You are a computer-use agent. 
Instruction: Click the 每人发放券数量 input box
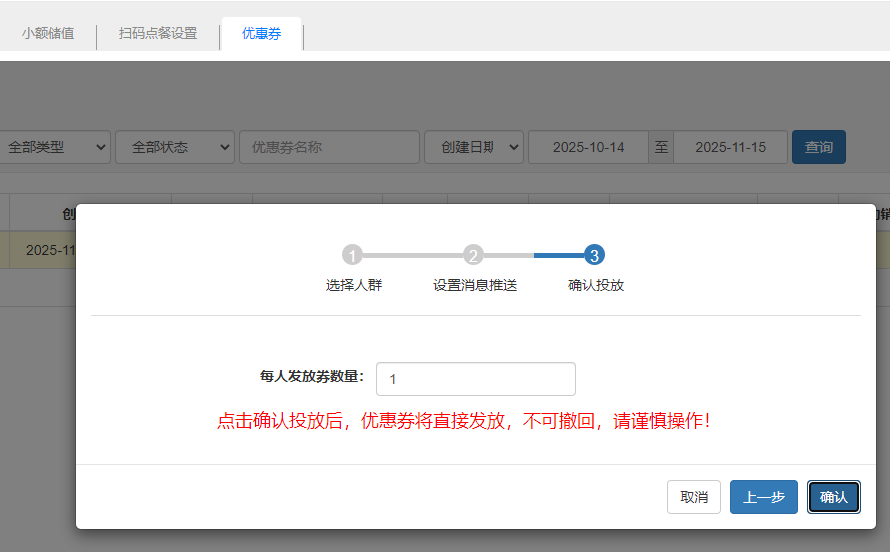[x=475, y=379]
